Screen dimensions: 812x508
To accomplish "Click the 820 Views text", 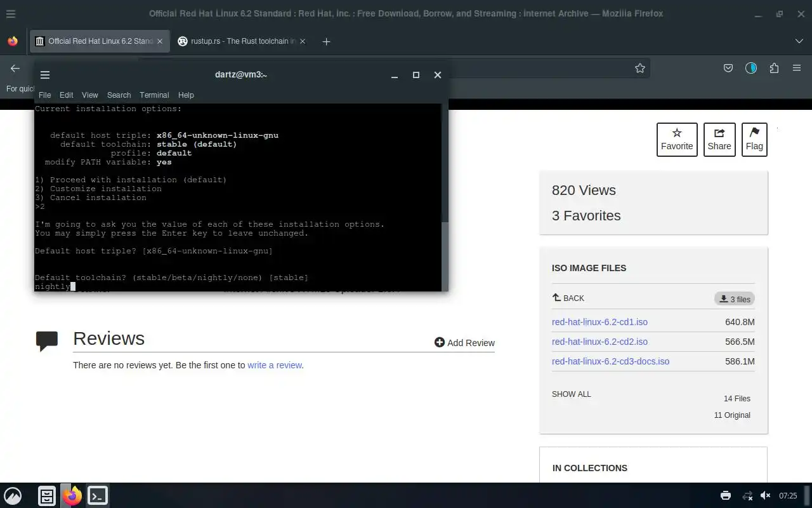I will tap(584, 190).
